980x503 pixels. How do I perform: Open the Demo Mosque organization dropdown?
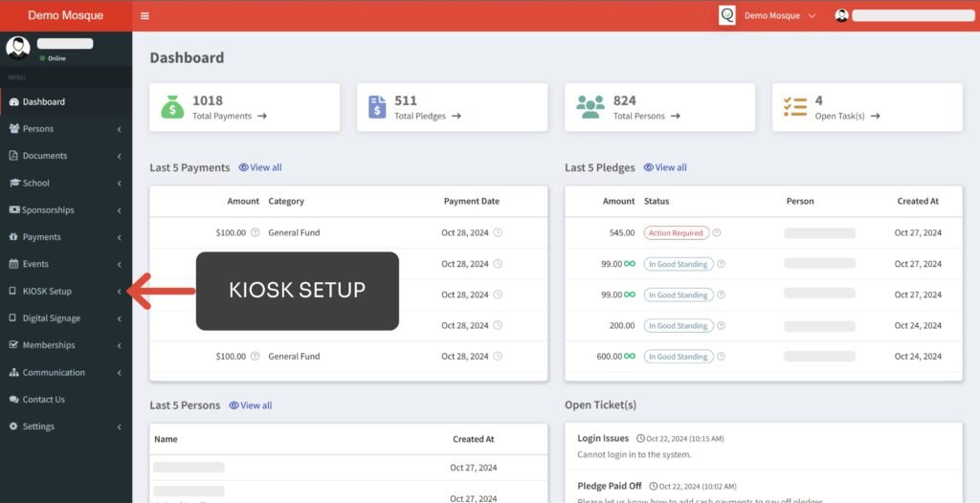coord(780,16)
